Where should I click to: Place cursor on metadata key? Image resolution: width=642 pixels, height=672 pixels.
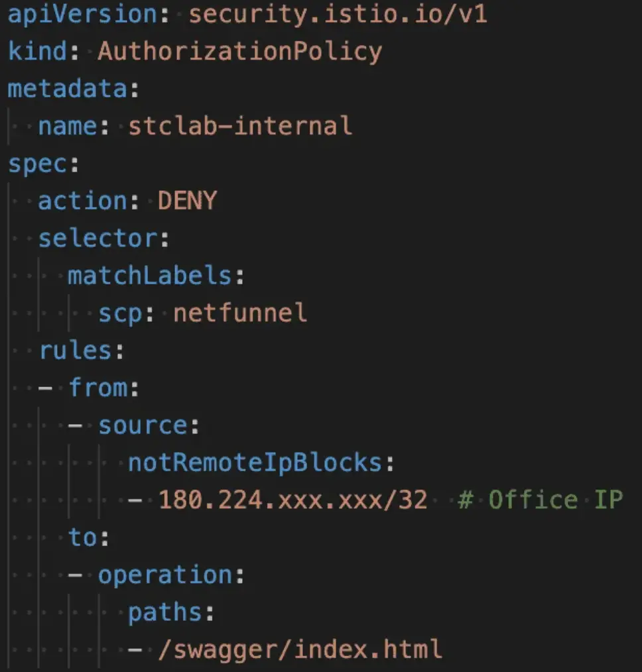pyautogui.click(x=67, y=88)
